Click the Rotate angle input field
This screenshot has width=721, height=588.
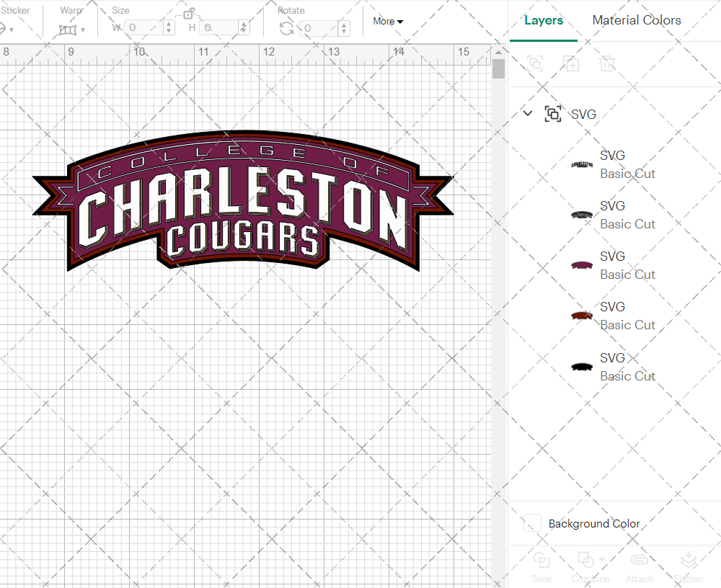coord(320,28)
